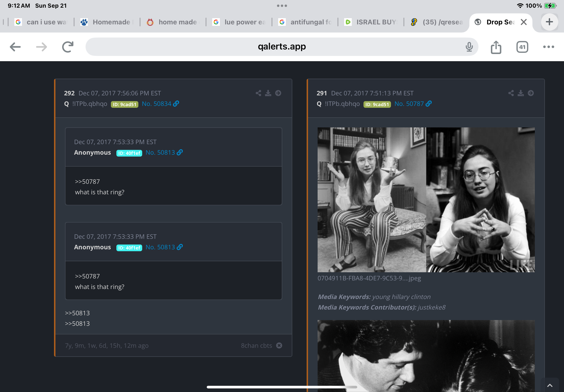Click the battery indicator in status bar
This screenshot has width=564, height=392.
point(550,6)
